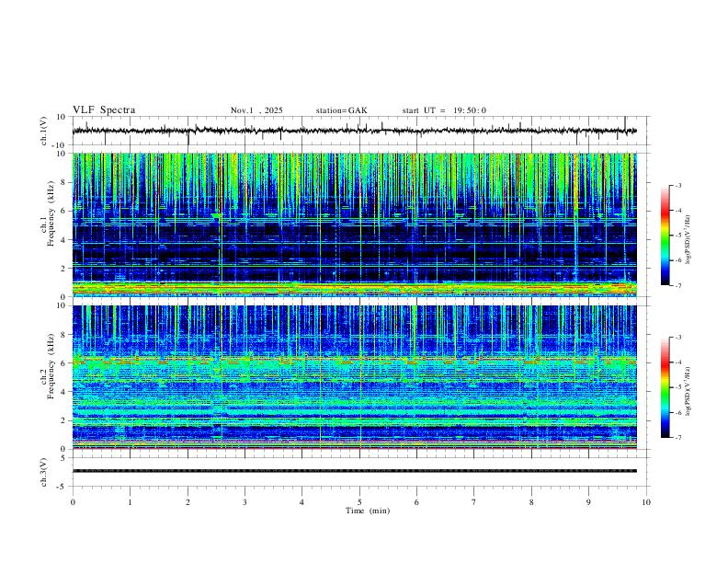This screenshot has width=728, height=563.
Task: Click the 4 kHz tick on ch.1 frequency axis
Action: pyautogui.click(x=64, y=240)
